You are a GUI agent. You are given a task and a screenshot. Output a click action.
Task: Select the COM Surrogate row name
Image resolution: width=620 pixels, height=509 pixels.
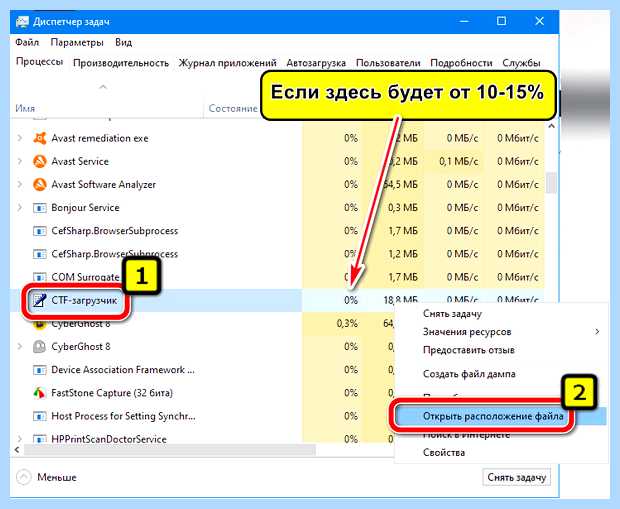click(x=85, y=277)
